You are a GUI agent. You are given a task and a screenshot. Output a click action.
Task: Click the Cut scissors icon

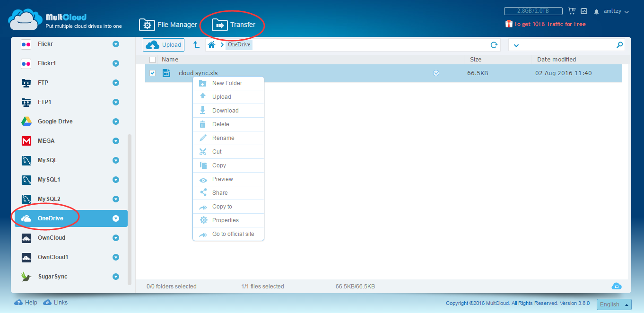(203, 152)
